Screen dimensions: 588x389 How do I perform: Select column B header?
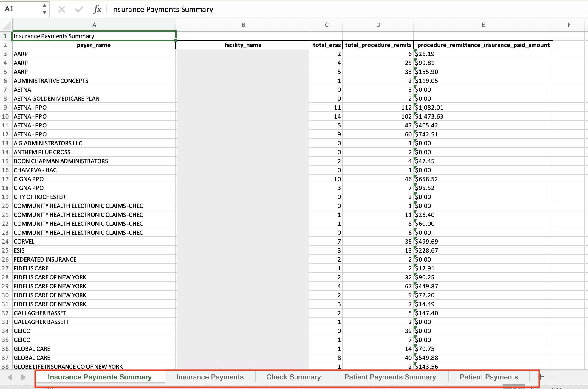point(243,25)
